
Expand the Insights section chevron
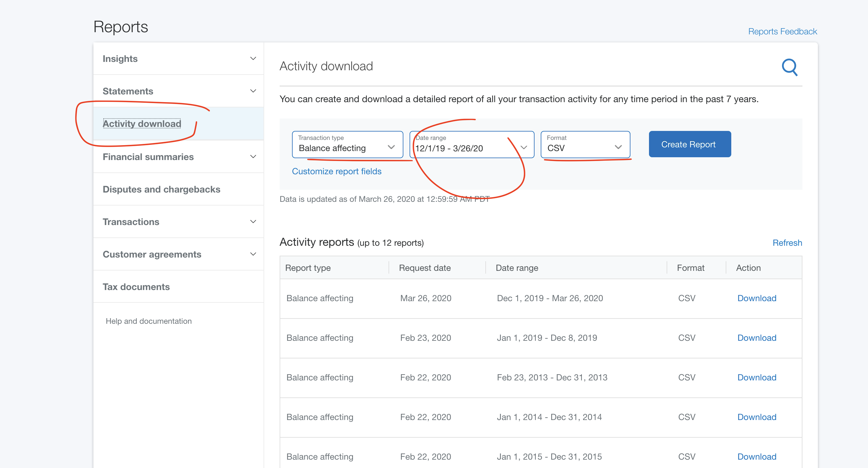point(253,59)
